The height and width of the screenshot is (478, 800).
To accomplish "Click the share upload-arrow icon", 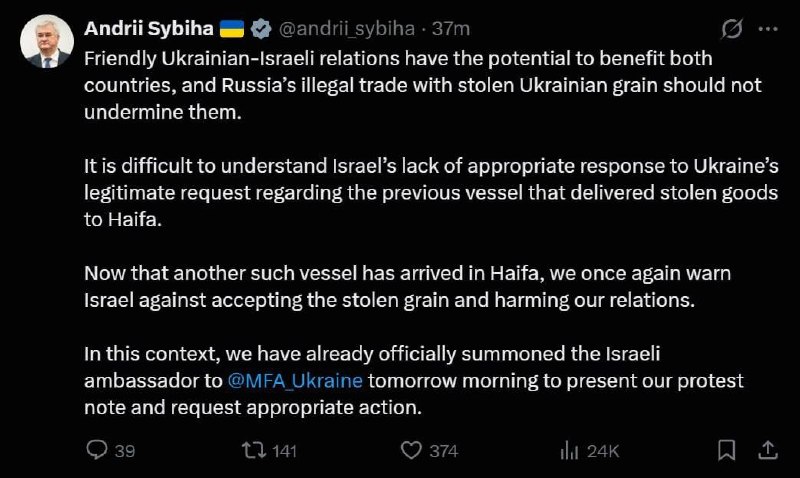I will (x=768, y=451).
